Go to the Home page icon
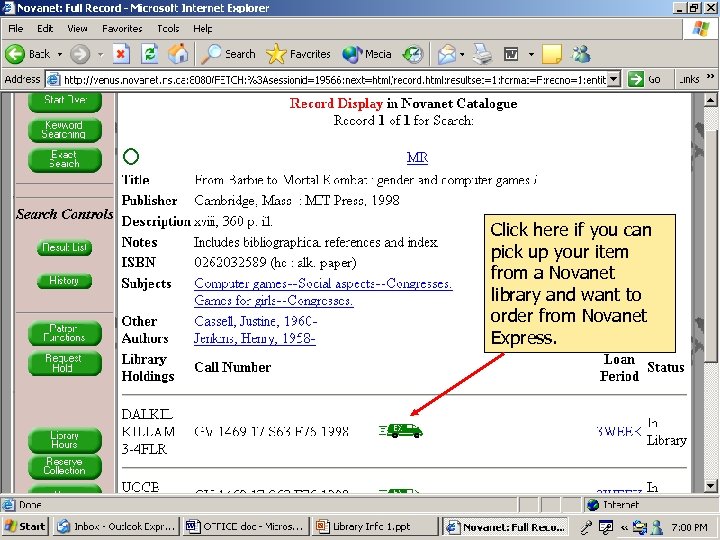 coord(178,54)
